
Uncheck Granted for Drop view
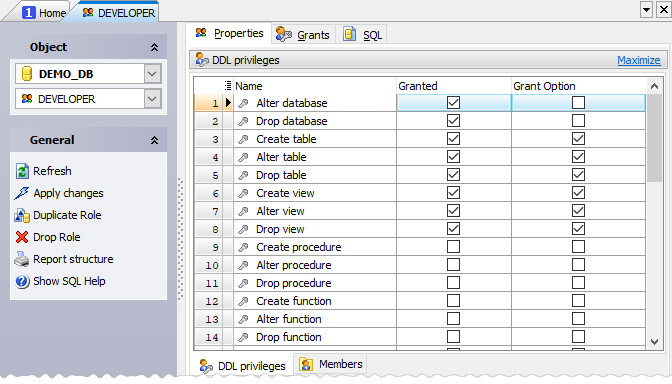click(x=453, y=229)
